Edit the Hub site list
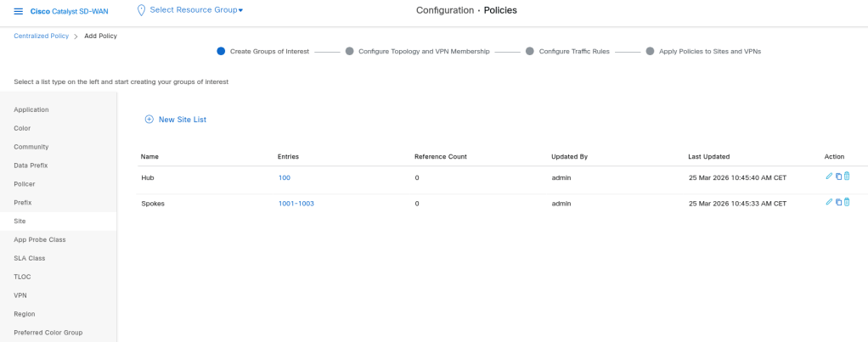Image resolution: width=868 pixels, height=342 pixels. click(829, 177)
